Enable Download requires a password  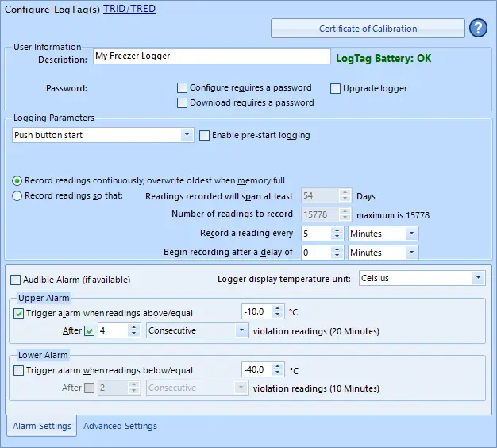point(183,102)
